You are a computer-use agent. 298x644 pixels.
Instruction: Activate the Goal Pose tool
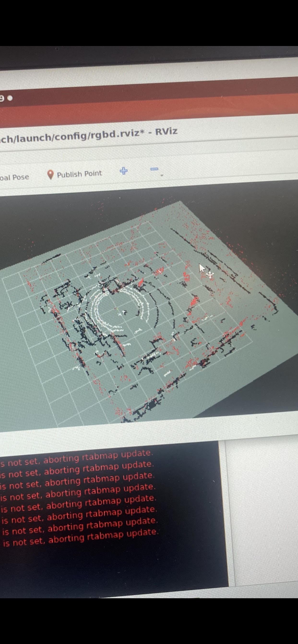[14, 178]
